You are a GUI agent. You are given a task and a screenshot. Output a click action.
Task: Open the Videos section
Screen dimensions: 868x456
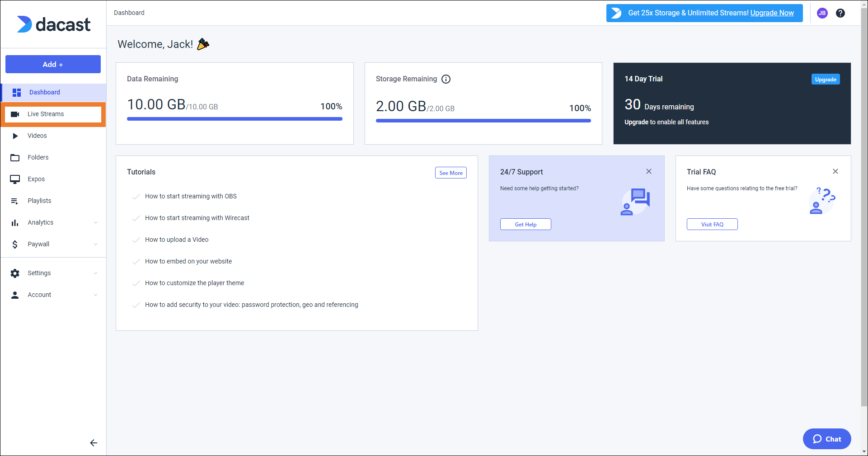point(37,136)
